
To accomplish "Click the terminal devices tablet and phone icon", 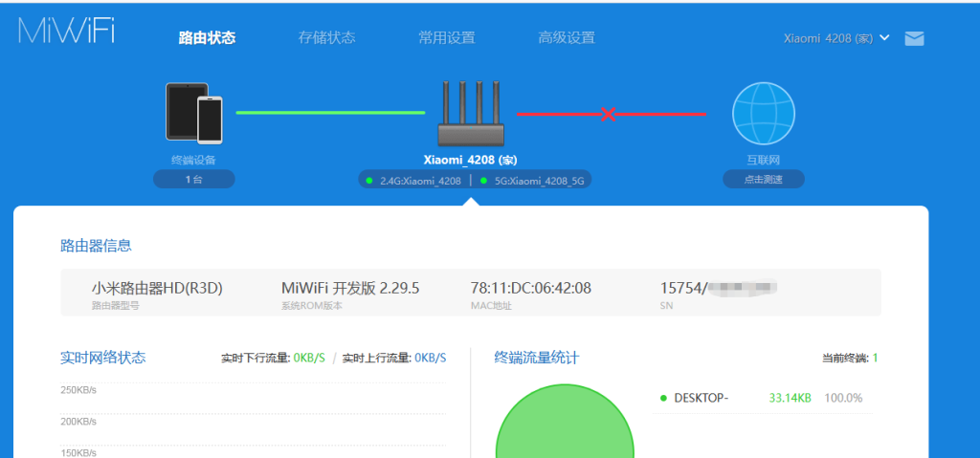I will pos(194,113).
